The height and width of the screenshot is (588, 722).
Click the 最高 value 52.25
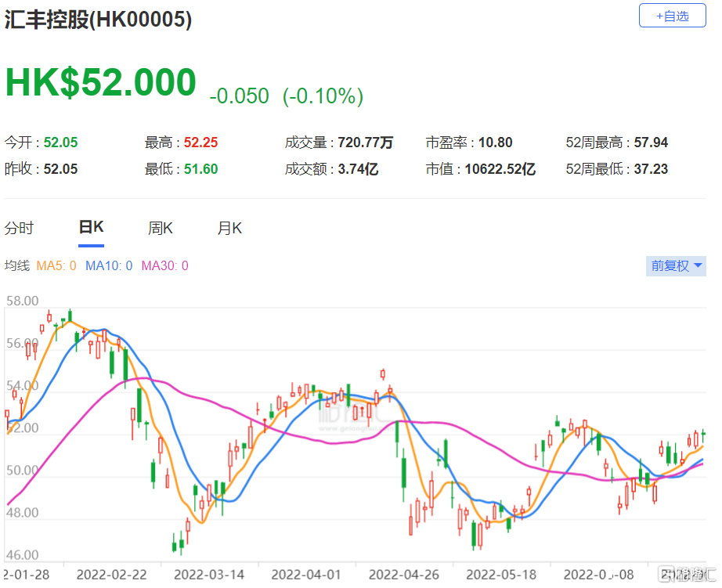pos(200,142)
